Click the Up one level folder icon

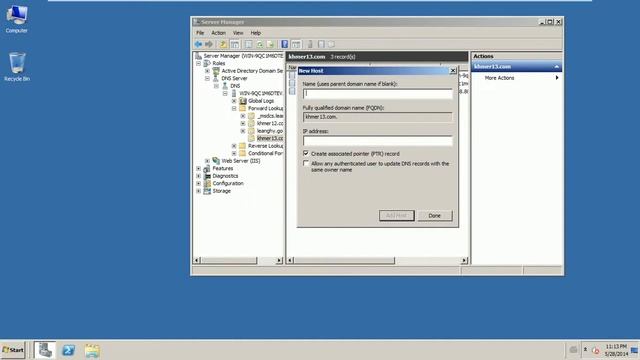pyautogui.click(x=223, y=44)
